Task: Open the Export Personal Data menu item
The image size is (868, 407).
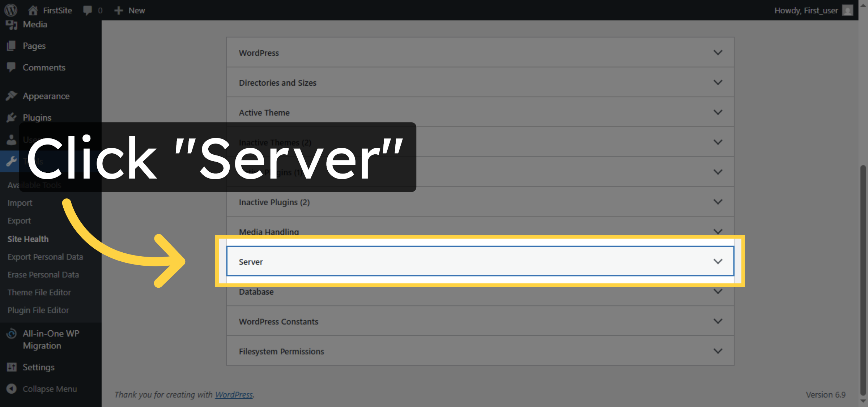Action: [45, 257]
